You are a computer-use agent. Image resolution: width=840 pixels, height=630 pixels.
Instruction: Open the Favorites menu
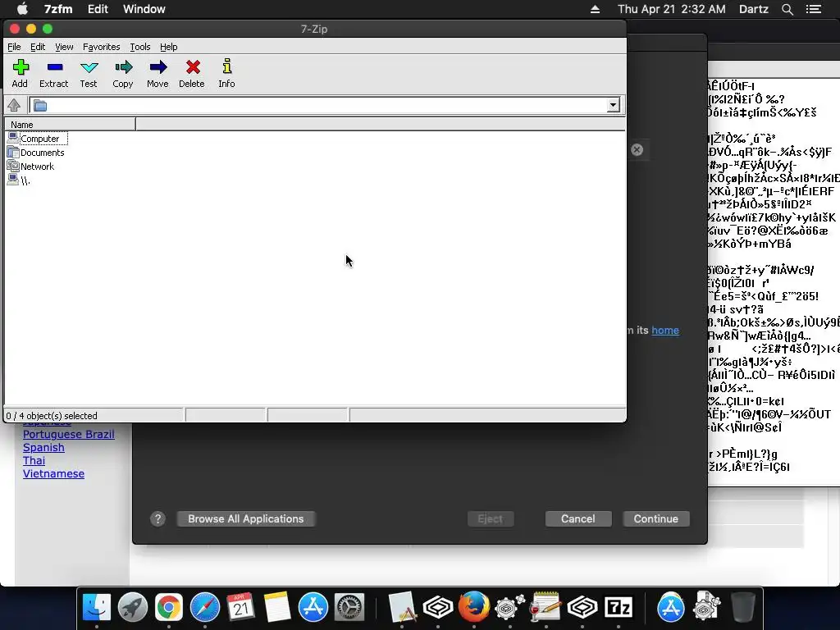click(x=101, y=47)
